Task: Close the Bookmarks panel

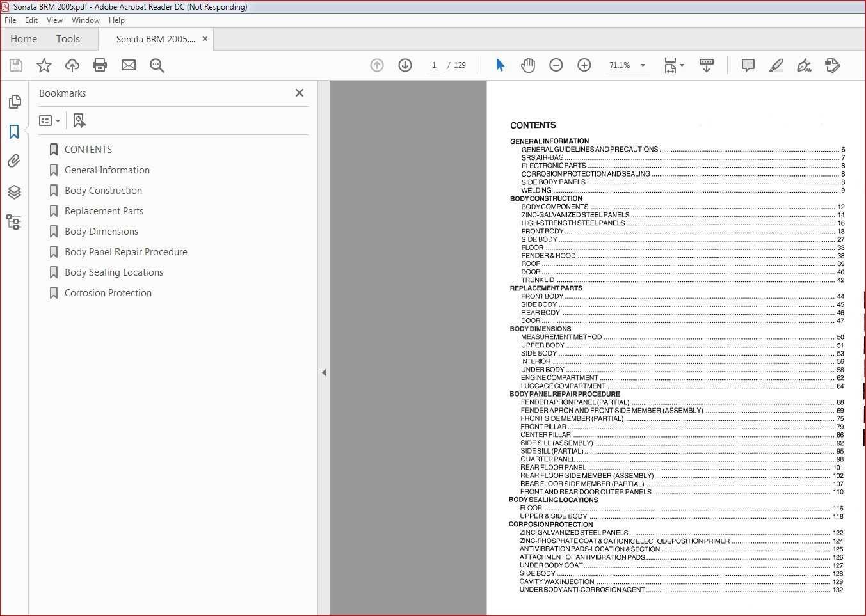Action: (300, 93)
